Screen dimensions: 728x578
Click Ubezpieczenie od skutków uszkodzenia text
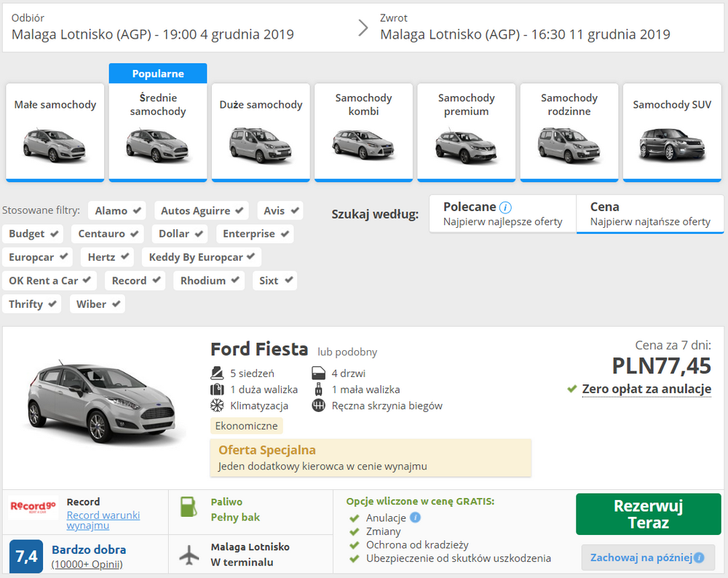tap(458, 558)
